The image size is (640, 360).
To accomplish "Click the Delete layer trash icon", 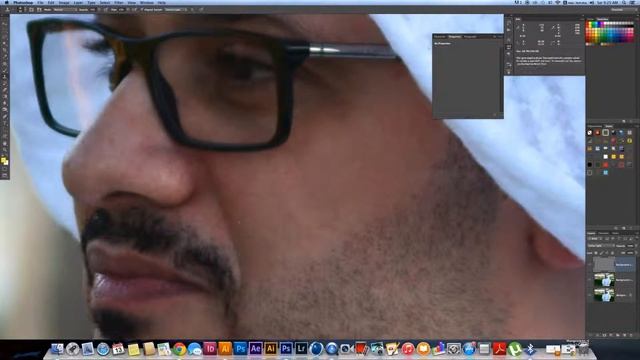I will point(631,335).
